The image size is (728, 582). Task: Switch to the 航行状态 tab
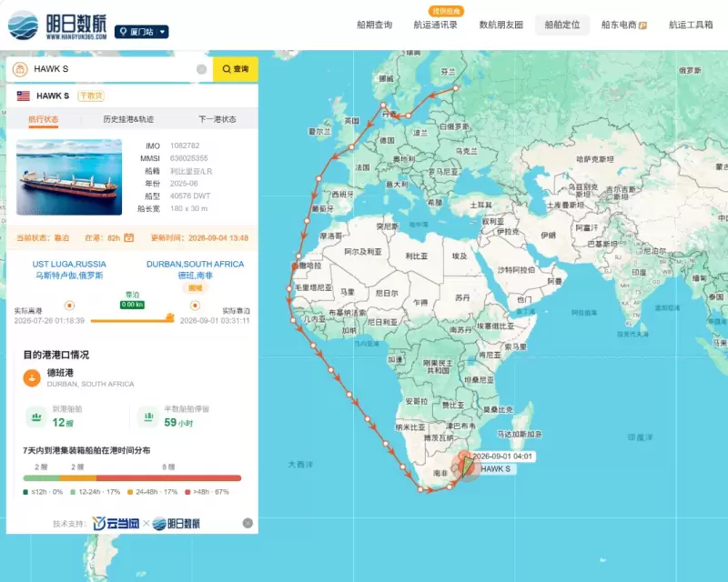[x=43, y=119]
